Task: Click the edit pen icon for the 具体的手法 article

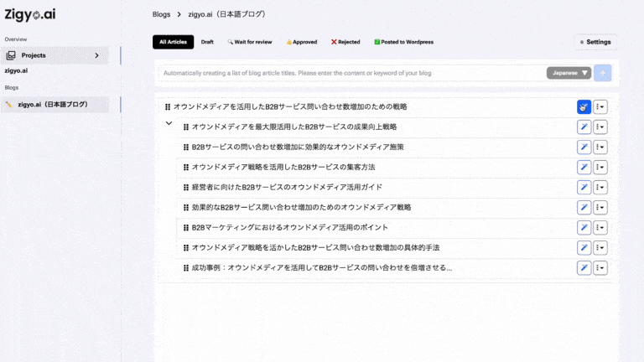Action: 584,248
